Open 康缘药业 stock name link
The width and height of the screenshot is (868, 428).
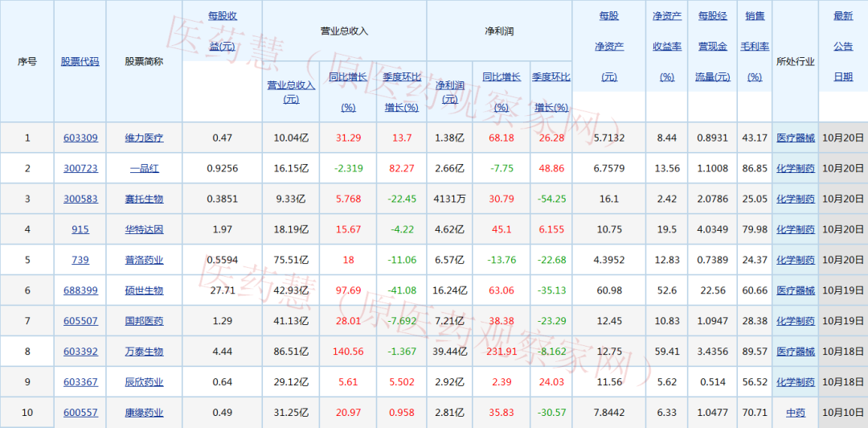pos(144,413)
